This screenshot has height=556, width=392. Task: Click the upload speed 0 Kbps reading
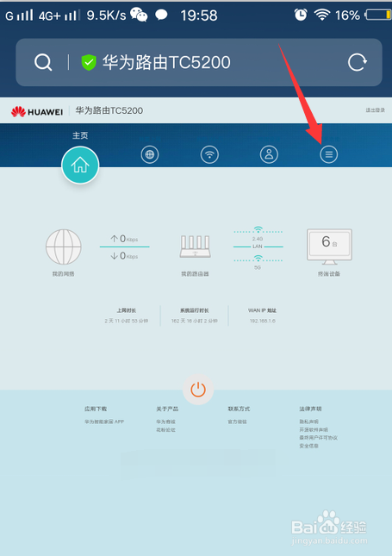point(124,239)
